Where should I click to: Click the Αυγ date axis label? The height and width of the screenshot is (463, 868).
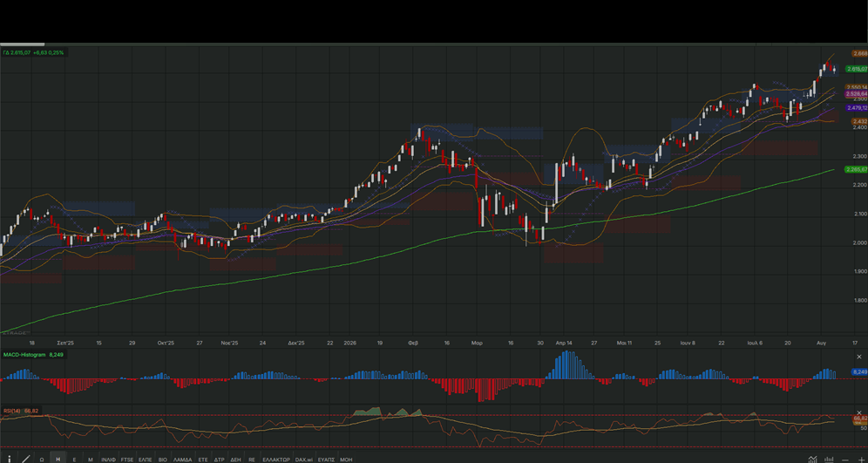822,343
